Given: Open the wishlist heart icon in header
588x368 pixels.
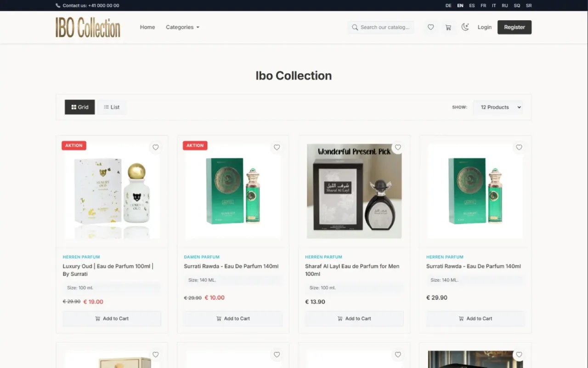Looking at the screenshot, I should (x=430, y=27).
